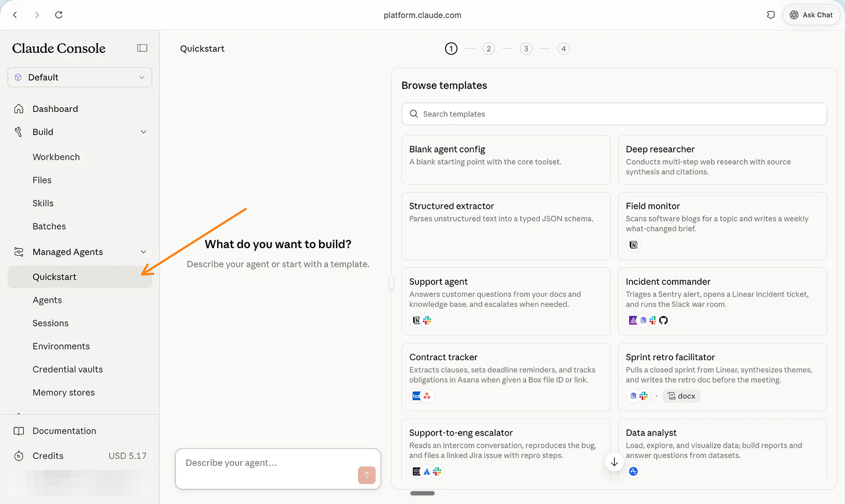Jump to step 4 in the progress indicator
This screenshot has height=504, width=845.
click(564, 49)
